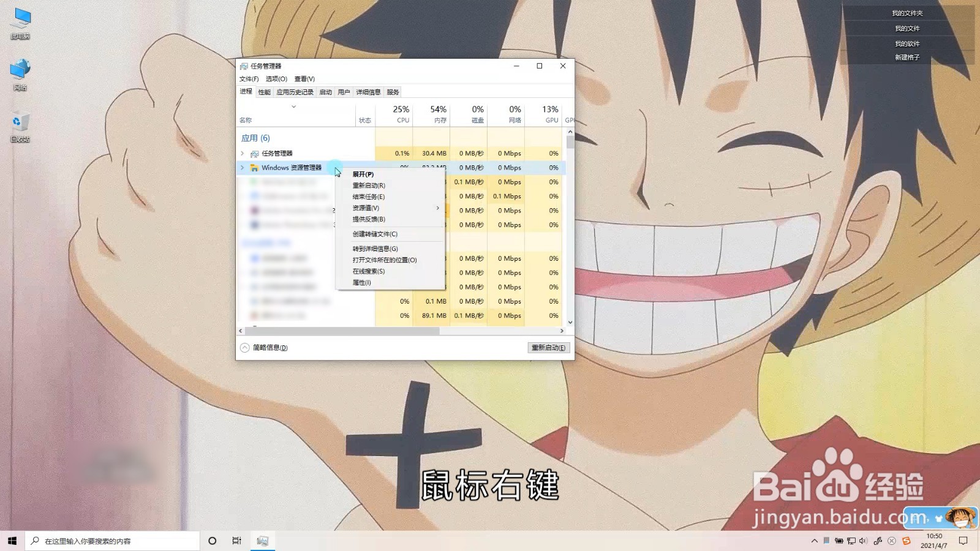This screenshot has width=980, height=551.
Task: Open the 回收站 recycle bin icon
Action: [20, 127]
